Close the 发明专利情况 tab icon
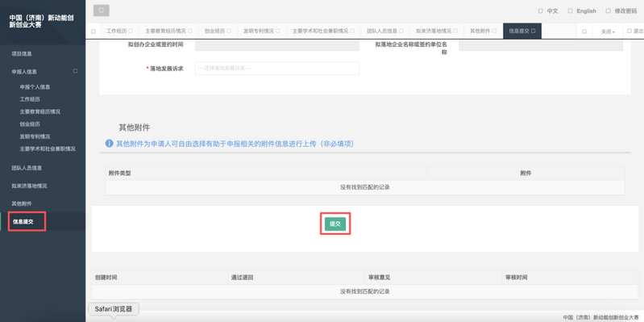 tap(277, 31)
